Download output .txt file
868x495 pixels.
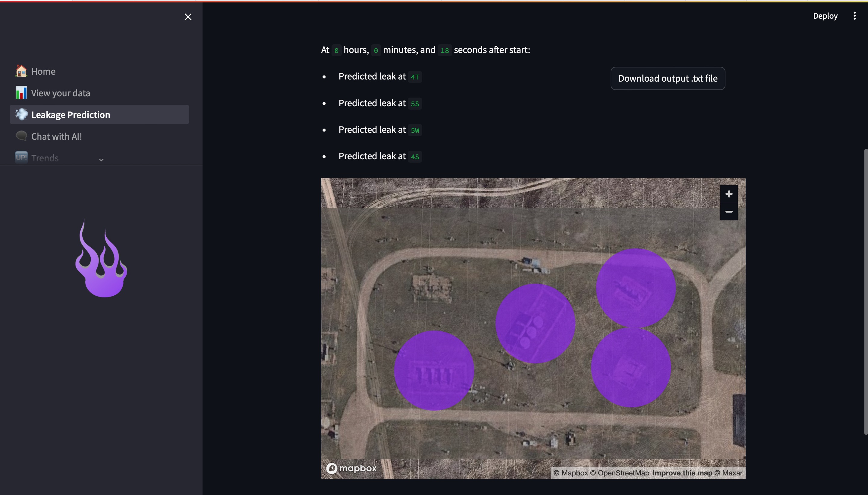pyautogui.click(x=668, y=79)
